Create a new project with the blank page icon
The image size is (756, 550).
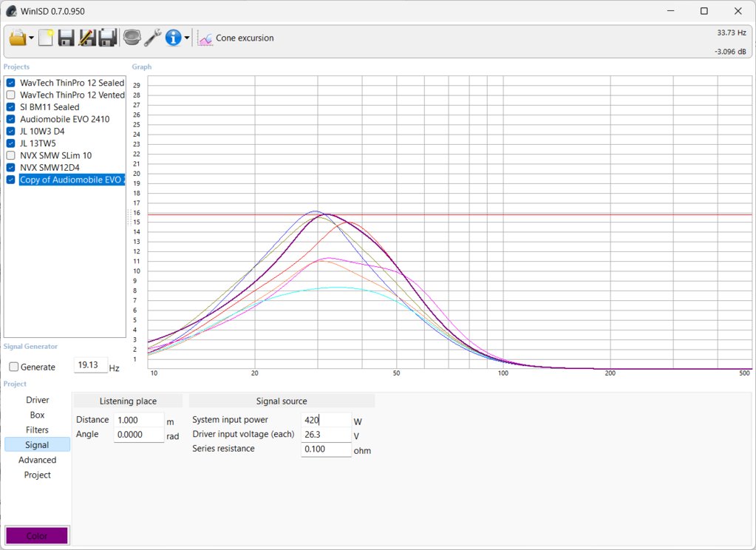pos(46,38)
